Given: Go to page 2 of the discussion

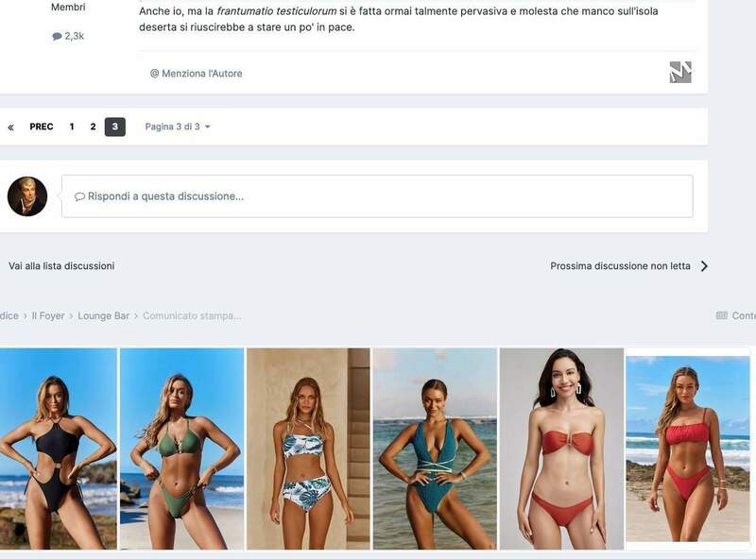Looking at the screenshot, I should coord(93,127).
